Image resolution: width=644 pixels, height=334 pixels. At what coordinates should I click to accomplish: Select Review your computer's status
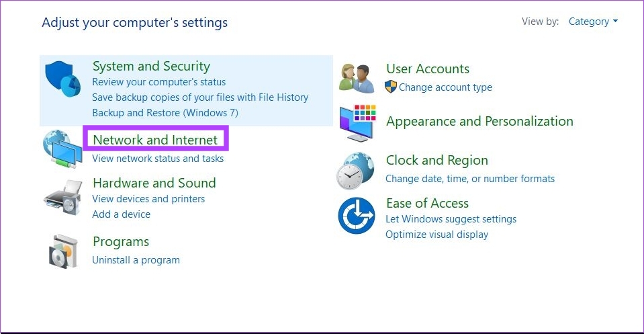tap(159, 82)
